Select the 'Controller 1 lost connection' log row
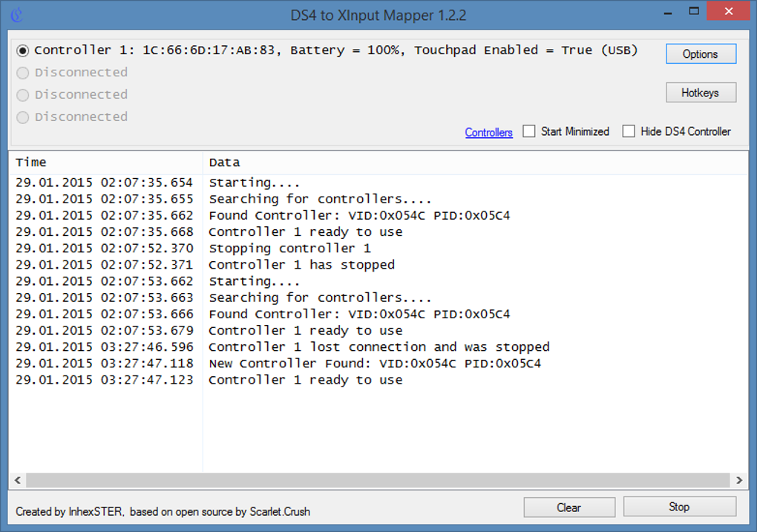Screen dimensions: 757x532 (378, 347)
